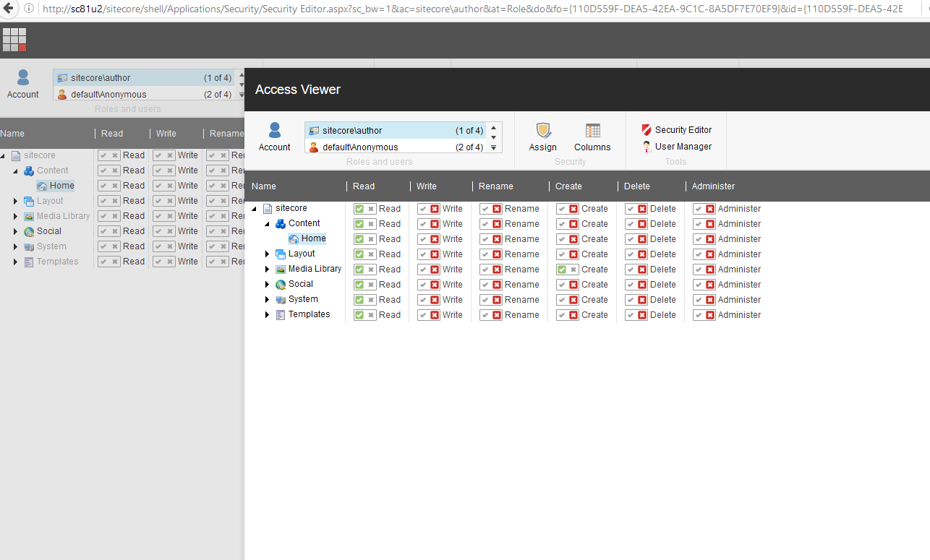
Task: Click Templates icon in background Security Editor tree
Action: (29, 262)
